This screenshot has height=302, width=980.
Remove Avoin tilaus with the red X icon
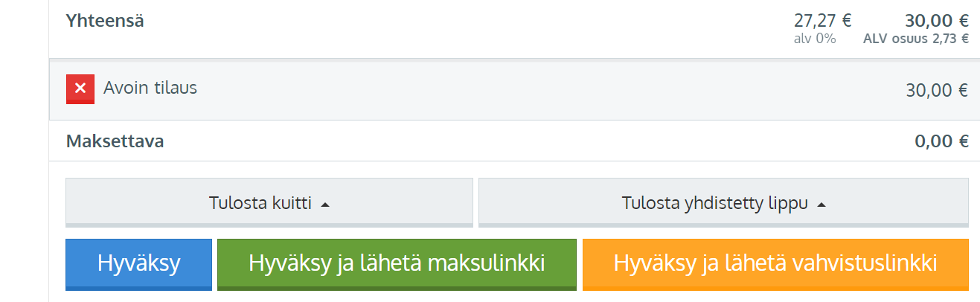pyautogui.click(x=80, y=89)
